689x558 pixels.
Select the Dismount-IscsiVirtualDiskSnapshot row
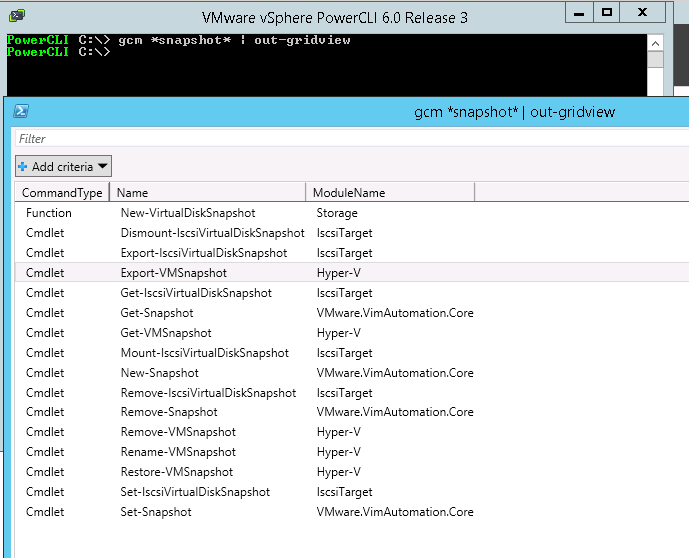click(352, 233)
